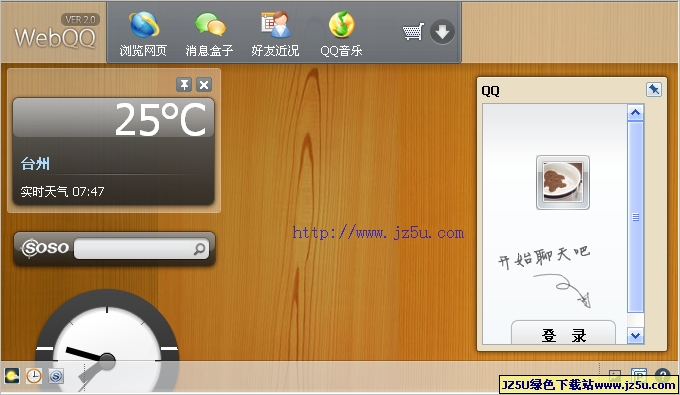Open the shopping cart app store icon
Image resolution: width=680 pixels, height=395 pixels.
[413, 32]
